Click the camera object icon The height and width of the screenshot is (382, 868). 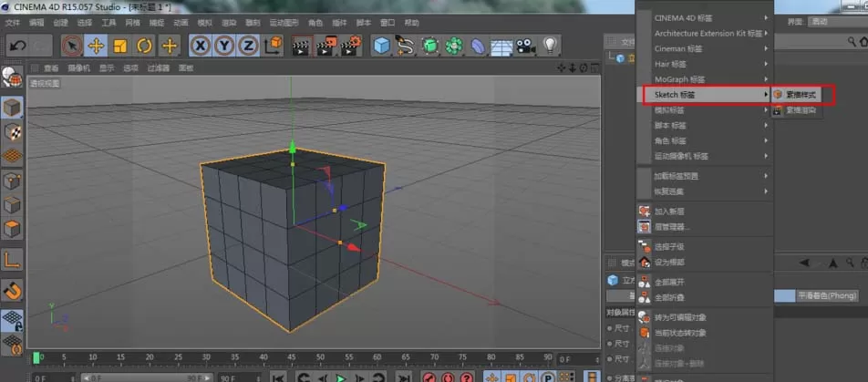click(x=525, y=46)
